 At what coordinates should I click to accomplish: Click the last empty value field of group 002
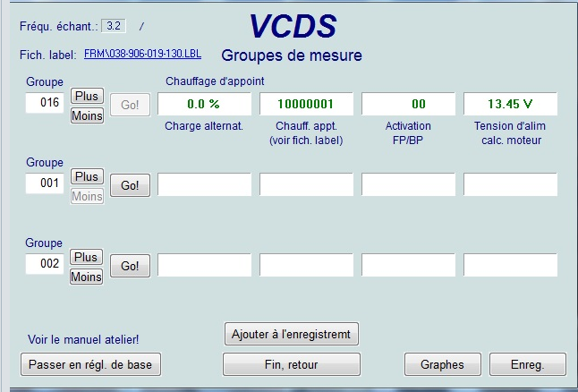(x=510, y=265)
